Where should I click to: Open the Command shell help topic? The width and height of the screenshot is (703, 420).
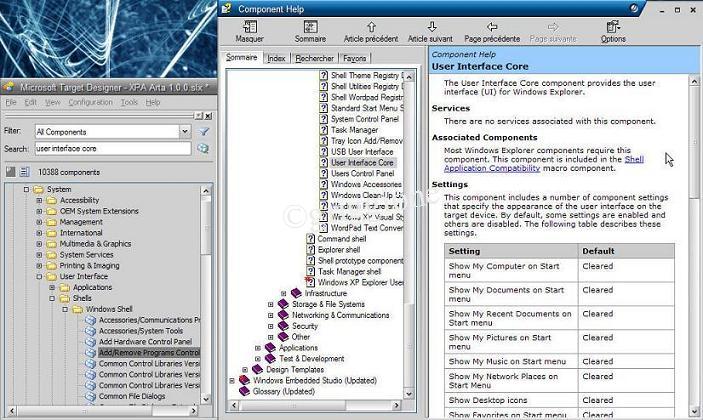pos(342,239)
